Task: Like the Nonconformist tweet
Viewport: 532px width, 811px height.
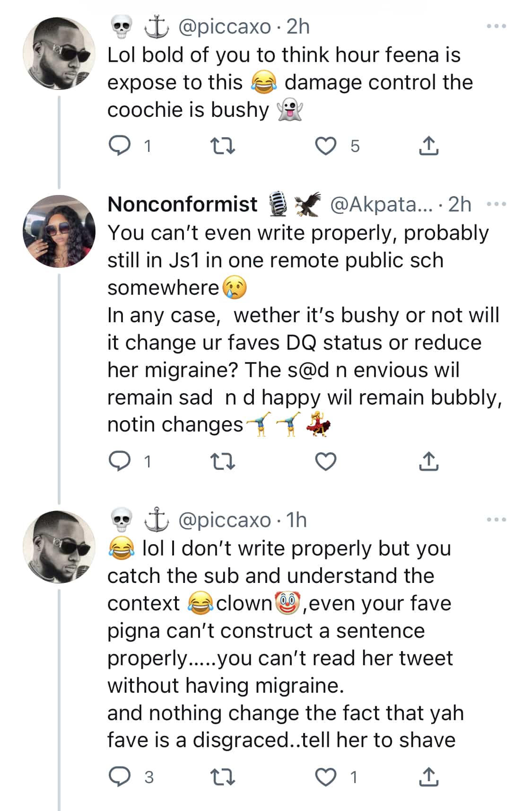Action: click(325, 461)
